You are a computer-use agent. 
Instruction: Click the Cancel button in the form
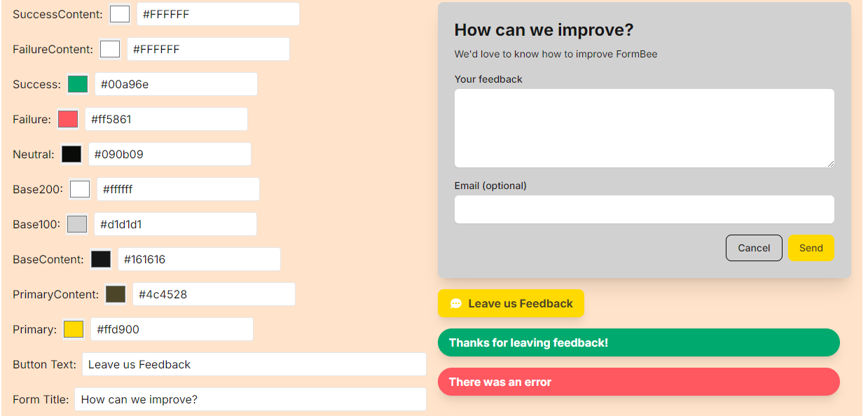click(x=754, y=248)
